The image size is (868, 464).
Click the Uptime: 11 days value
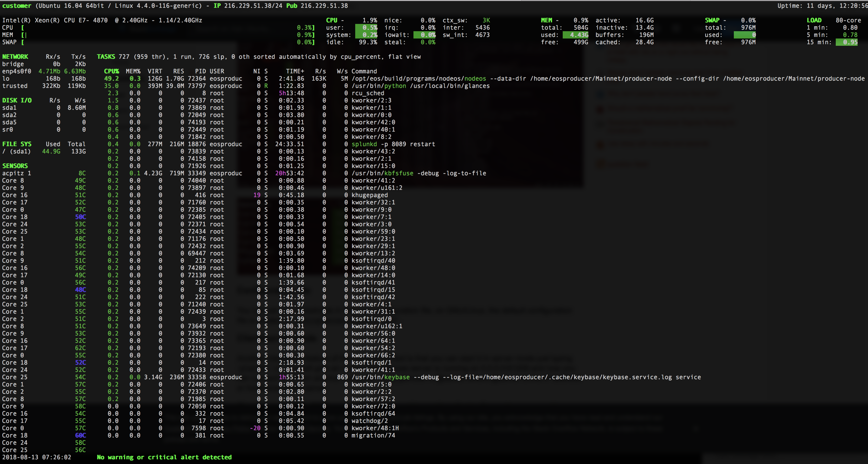[x=822, y=6]
